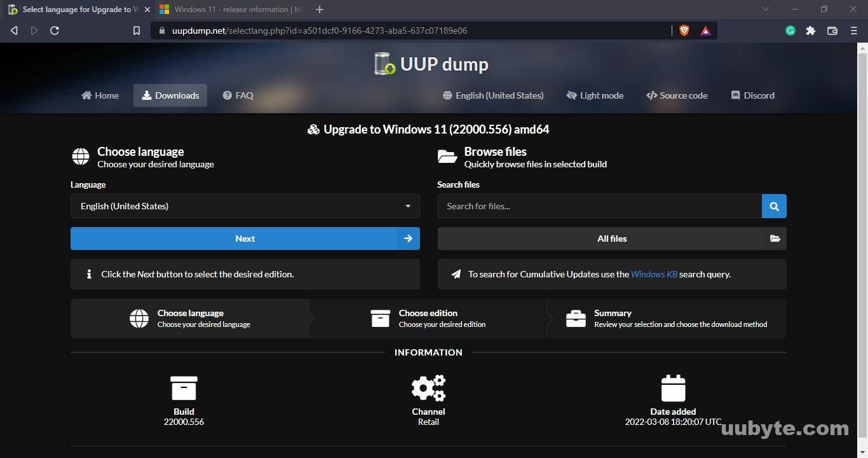Open the Windows KB search query link
Image resolution: width=868 pixels, height=458 pixels.
pos(653,274)
